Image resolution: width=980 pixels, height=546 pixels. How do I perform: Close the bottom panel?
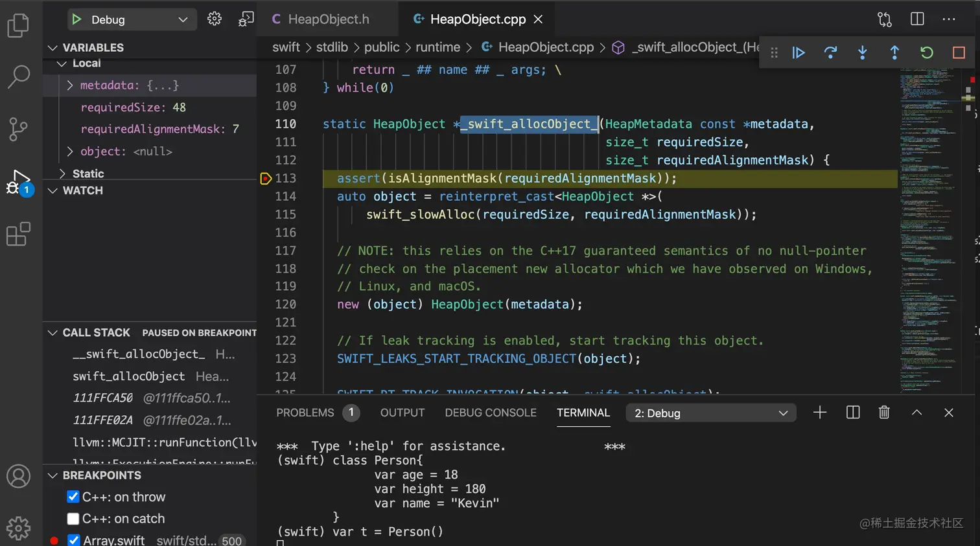pos(949,413)
